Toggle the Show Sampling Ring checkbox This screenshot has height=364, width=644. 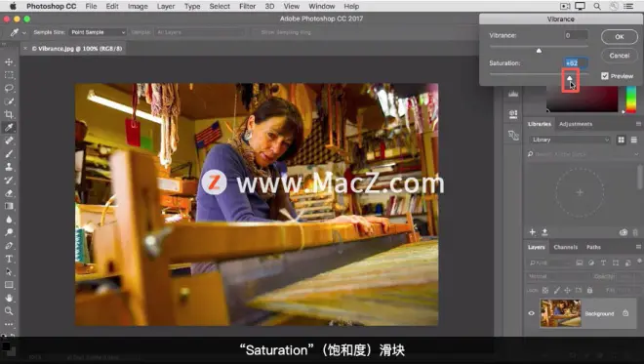pyautogui.click(x=256, y=32)
